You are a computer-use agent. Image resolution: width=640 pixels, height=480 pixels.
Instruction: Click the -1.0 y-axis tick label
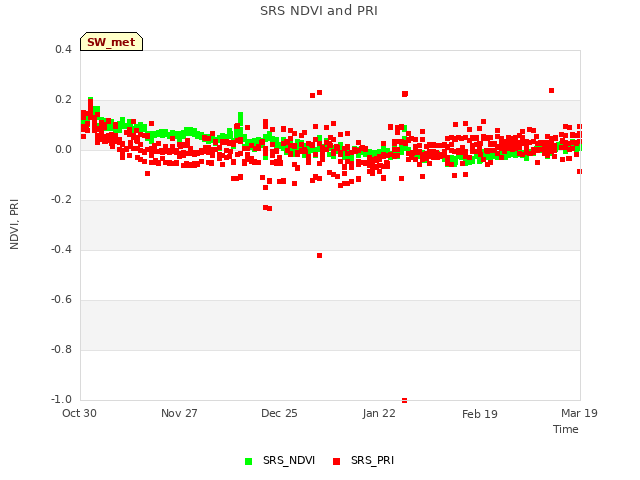pyautogui.click(x=61, y=399)
